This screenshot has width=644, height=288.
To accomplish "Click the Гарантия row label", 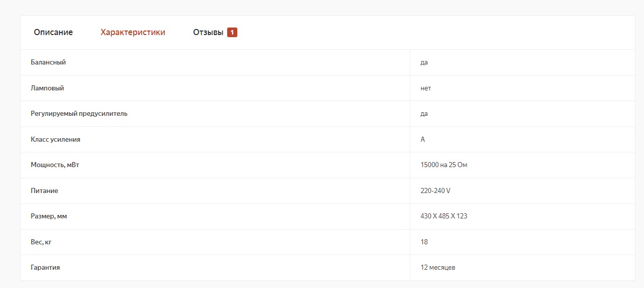I will coord(45,268).
